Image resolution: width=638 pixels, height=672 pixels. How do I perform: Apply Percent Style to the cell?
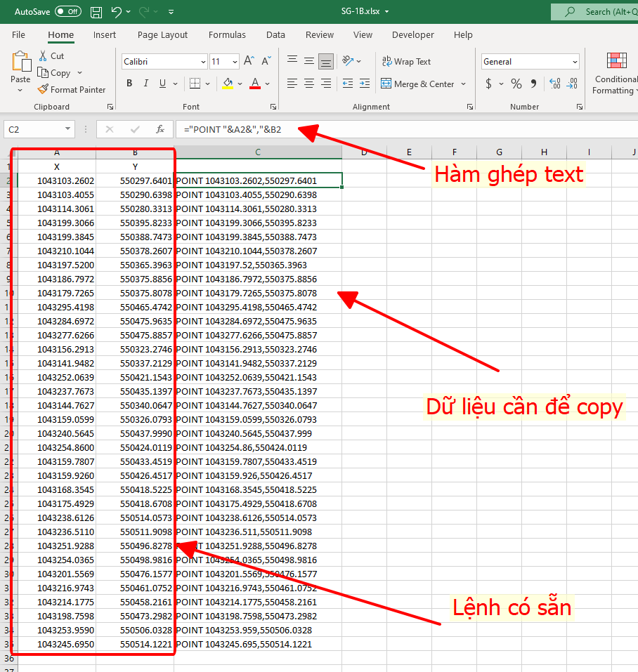coord(516,84)
